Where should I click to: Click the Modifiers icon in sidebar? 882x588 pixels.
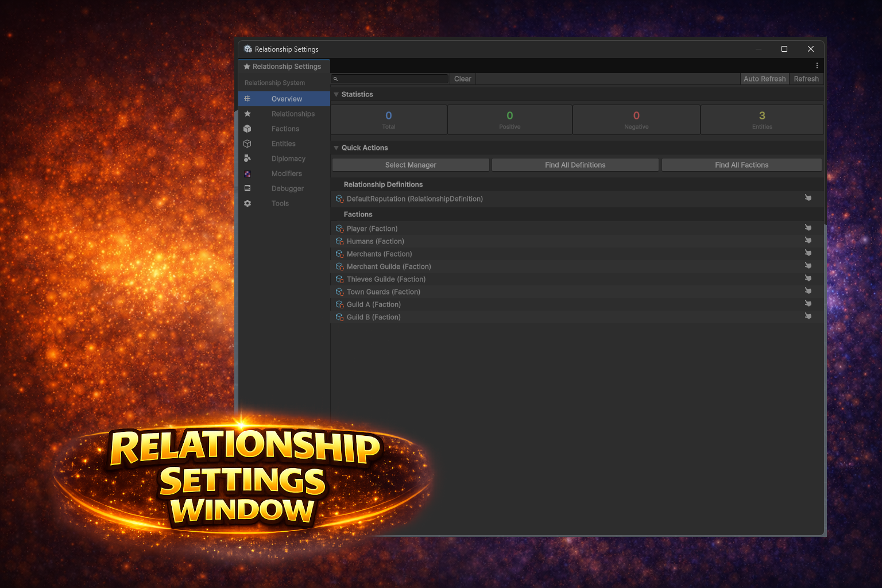tap(247, 173)
